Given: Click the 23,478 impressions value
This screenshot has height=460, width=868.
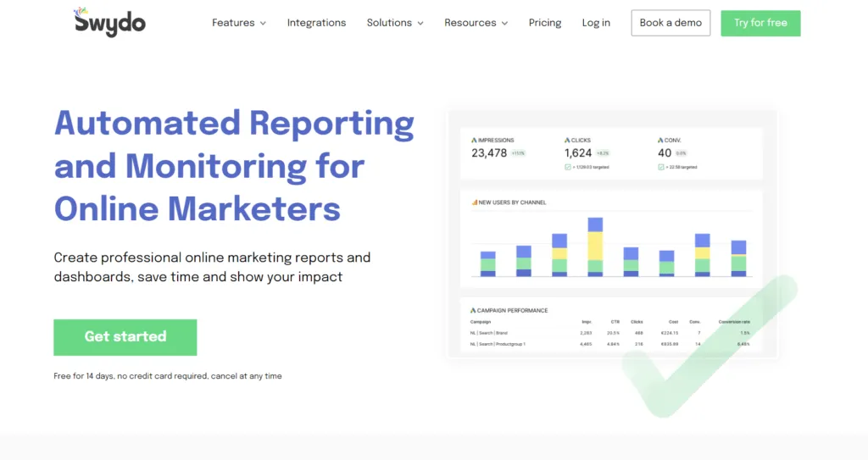Looking at the screenshot, I should tap(489, 153).
